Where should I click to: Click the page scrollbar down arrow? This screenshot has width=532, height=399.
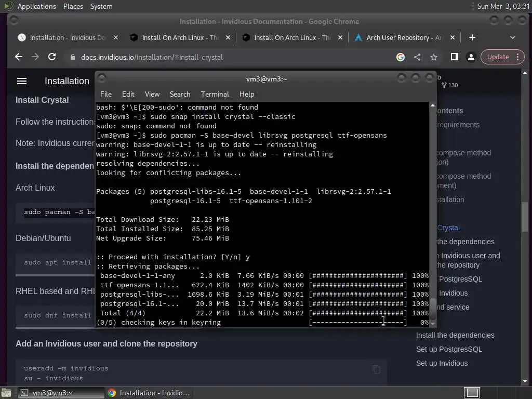(x=525, y=381)
